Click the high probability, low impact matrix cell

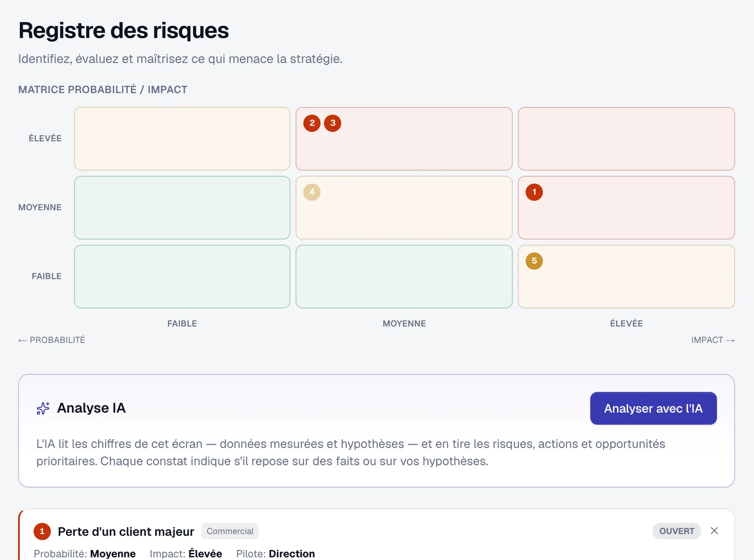182,138
